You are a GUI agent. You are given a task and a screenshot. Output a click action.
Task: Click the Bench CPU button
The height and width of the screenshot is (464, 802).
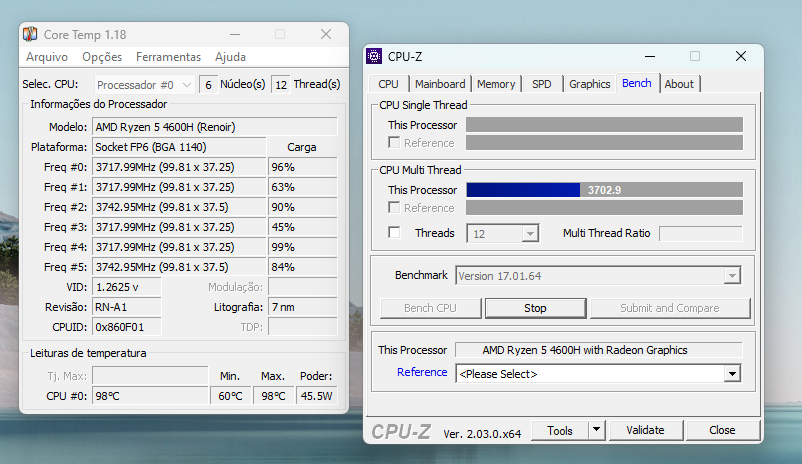tap(430, 308)
